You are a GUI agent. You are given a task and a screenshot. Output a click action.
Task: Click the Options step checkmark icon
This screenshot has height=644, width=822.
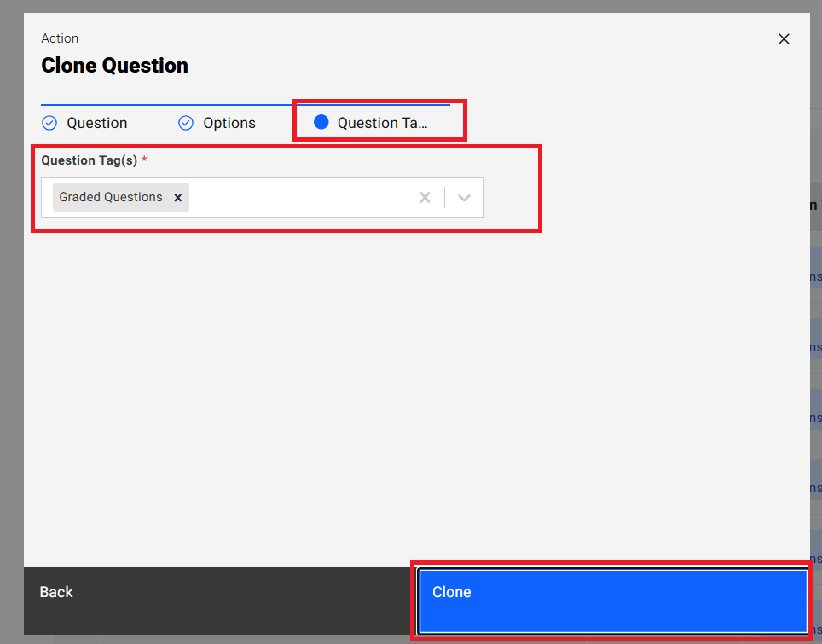tap(186, 123)
